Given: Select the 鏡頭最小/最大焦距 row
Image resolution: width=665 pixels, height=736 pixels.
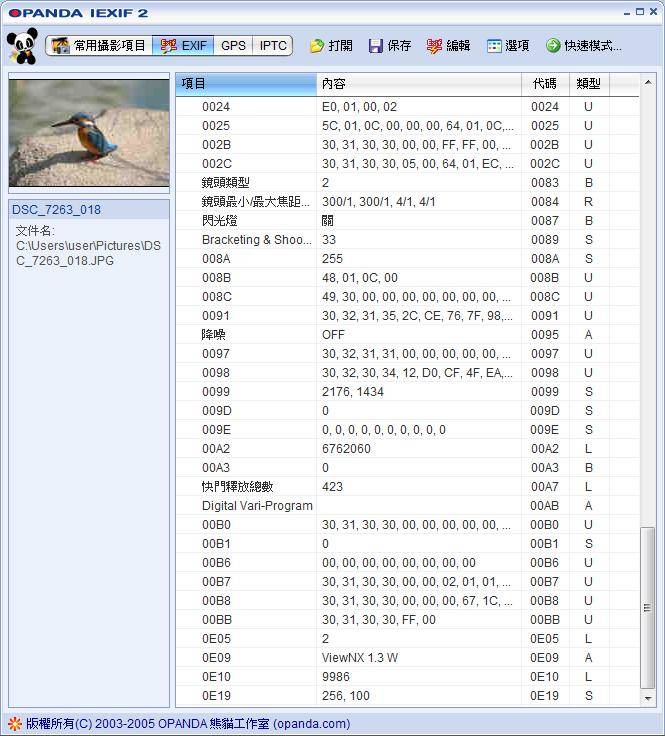Looking at the screenshot, I should (x=407, y=202).
